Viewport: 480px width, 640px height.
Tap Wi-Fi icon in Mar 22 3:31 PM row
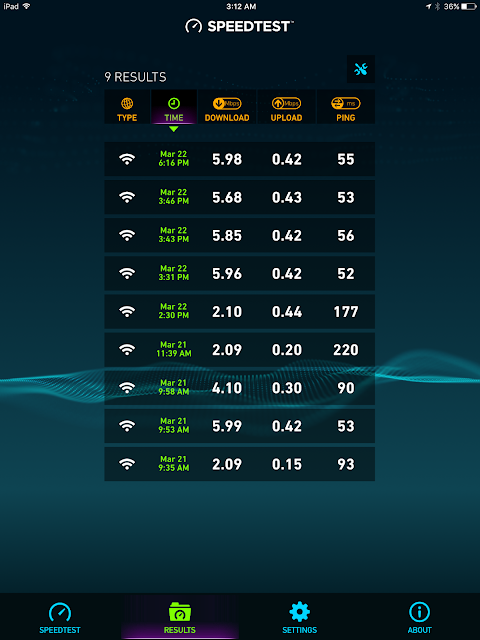coord(127,273)
